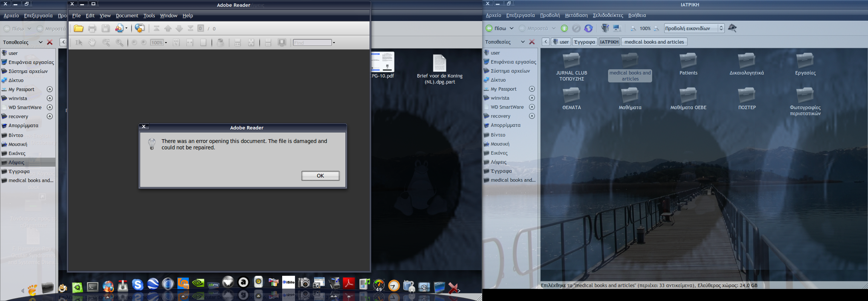Click the Home folder icon in ΙΑΤΡΙΚΗ toolbar
Viewport: 868px width, 301px height.
[605, 28]
